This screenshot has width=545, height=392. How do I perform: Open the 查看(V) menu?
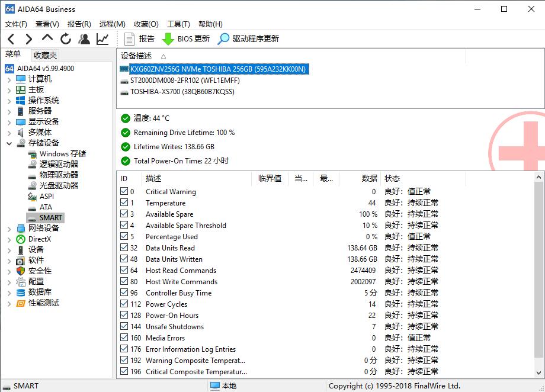coord(47,24)
